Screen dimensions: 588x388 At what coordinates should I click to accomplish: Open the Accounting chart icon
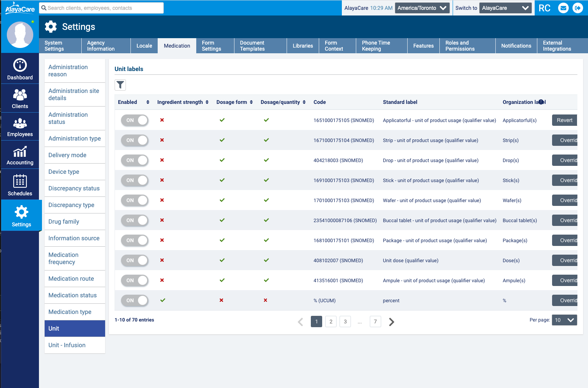pyautogui.click(x=20, y=155)
